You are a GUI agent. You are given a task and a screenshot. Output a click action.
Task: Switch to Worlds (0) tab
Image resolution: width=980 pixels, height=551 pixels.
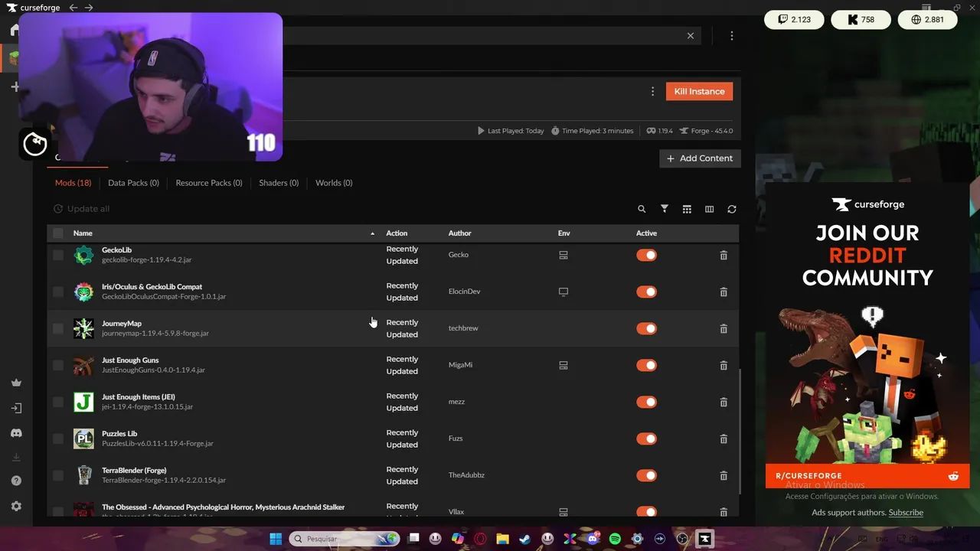(334, 183)
